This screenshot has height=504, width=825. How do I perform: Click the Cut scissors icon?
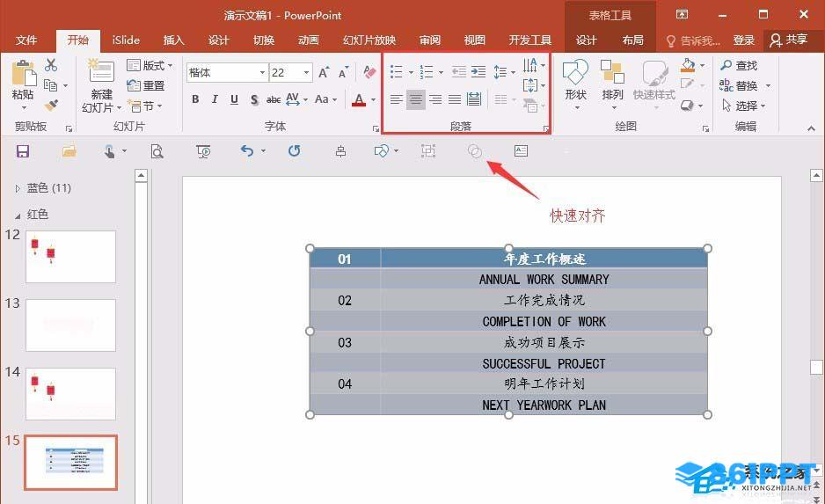(x=51, y=65)
